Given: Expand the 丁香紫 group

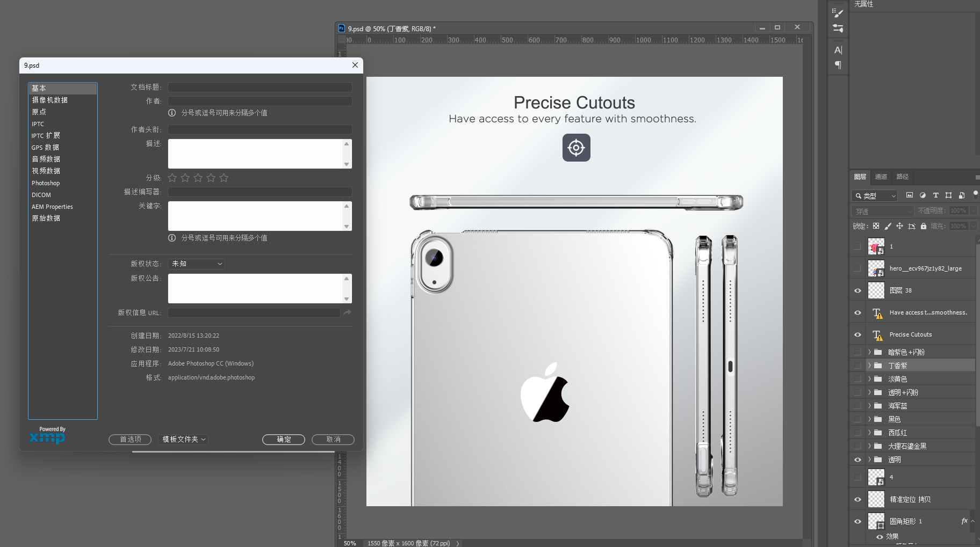Looking at the screenshot, I should (869, 366).
